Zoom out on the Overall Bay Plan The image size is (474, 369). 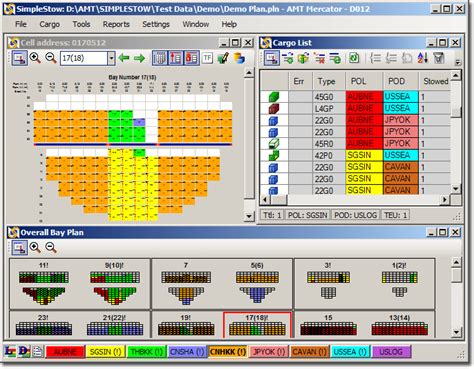point(51,247)
